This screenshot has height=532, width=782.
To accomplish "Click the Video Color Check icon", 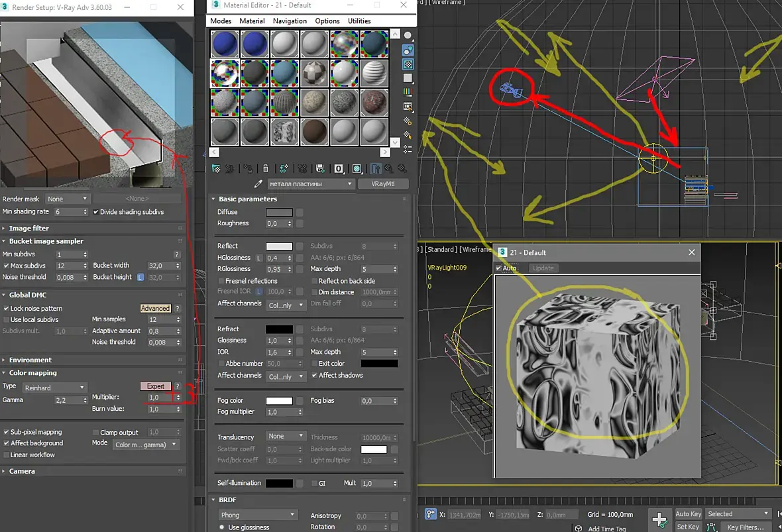I will 408,92.
